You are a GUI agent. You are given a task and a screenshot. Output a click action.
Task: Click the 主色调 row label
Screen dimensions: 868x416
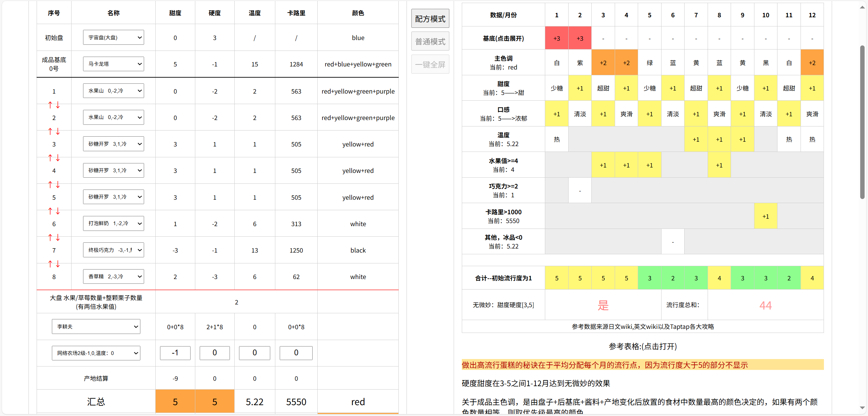click(503, 63)
